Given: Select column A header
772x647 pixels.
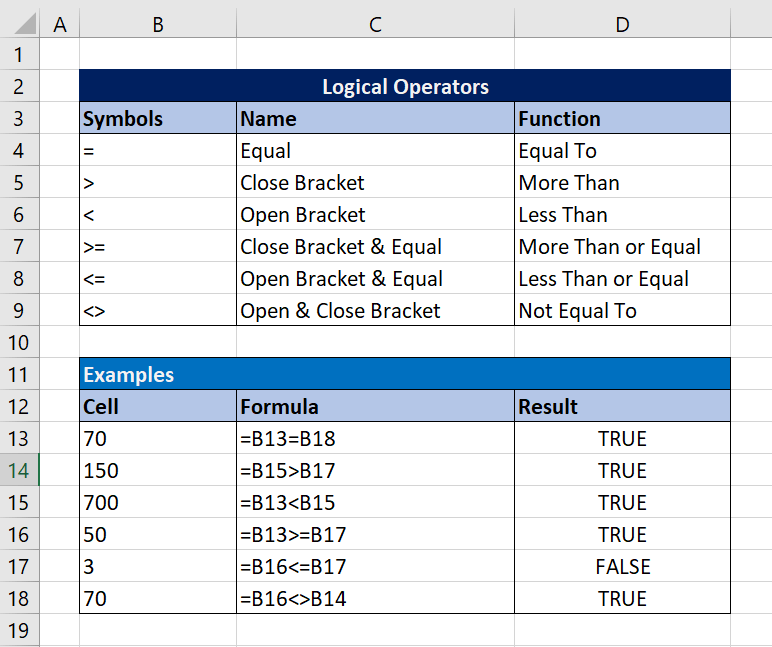Looking at the screenshot, I should [x=59, y=24].
